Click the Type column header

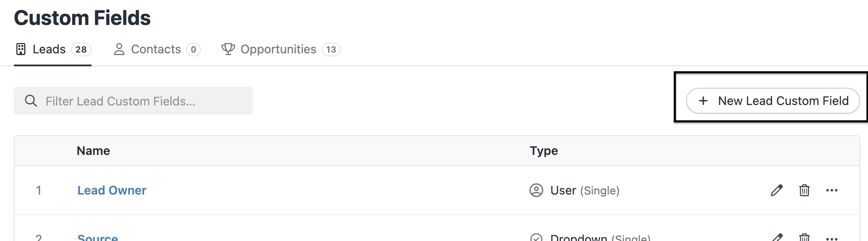pos(544,151)
